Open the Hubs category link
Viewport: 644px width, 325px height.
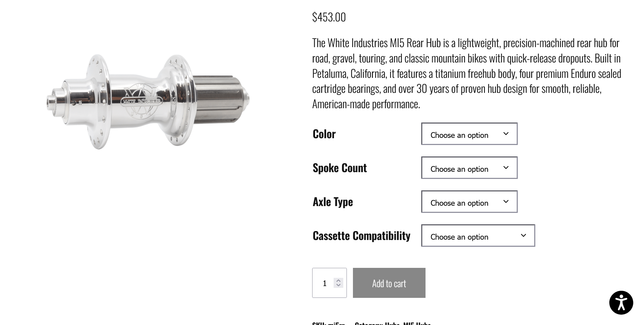(392, 323)
